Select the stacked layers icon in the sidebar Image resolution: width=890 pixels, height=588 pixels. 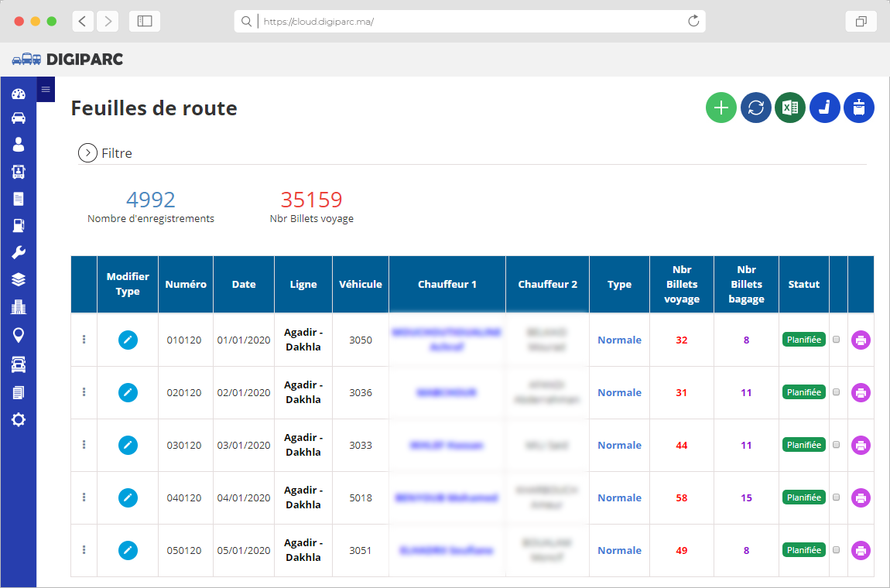pyautogui.click(x=18, y=279)
